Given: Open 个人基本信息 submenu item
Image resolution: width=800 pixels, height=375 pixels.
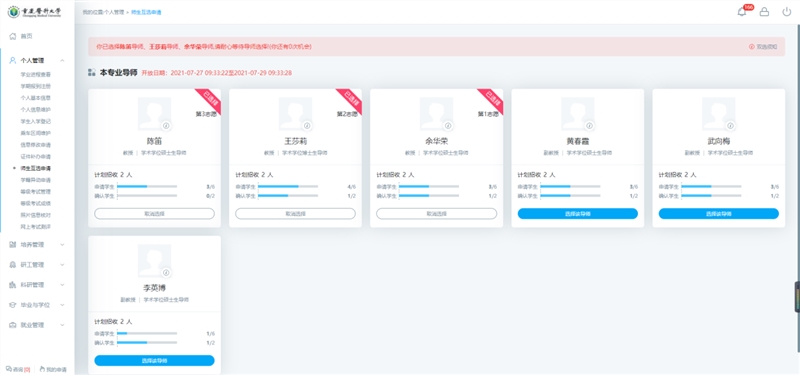Looking at the screenshot, I should point(36,97).
